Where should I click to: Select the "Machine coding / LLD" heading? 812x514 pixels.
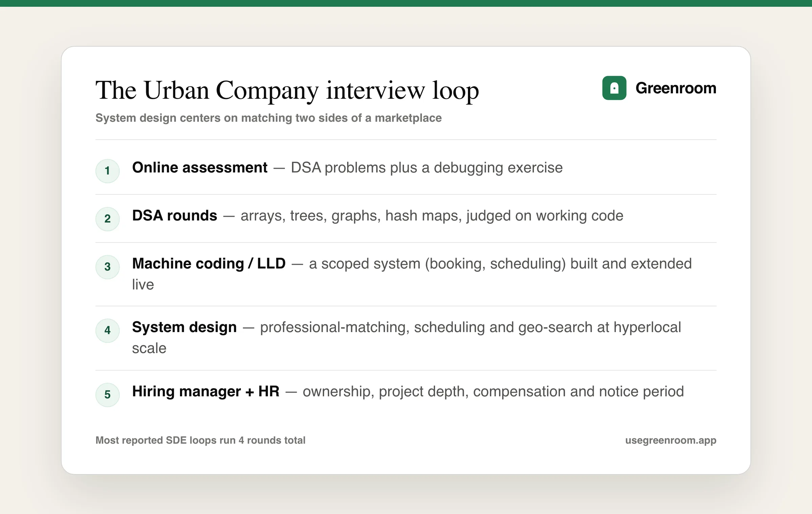[x=209, y=264]
